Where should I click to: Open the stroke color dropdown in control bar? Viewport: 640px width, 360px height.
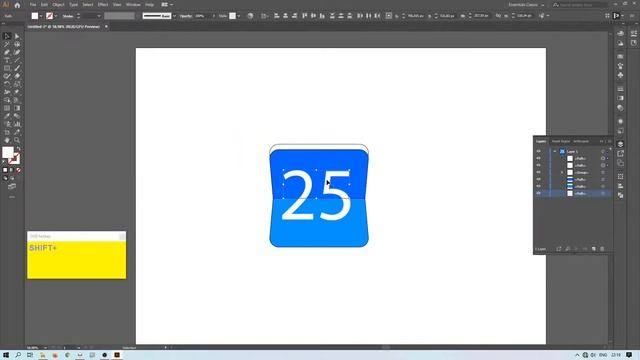(x=56, y=16)
